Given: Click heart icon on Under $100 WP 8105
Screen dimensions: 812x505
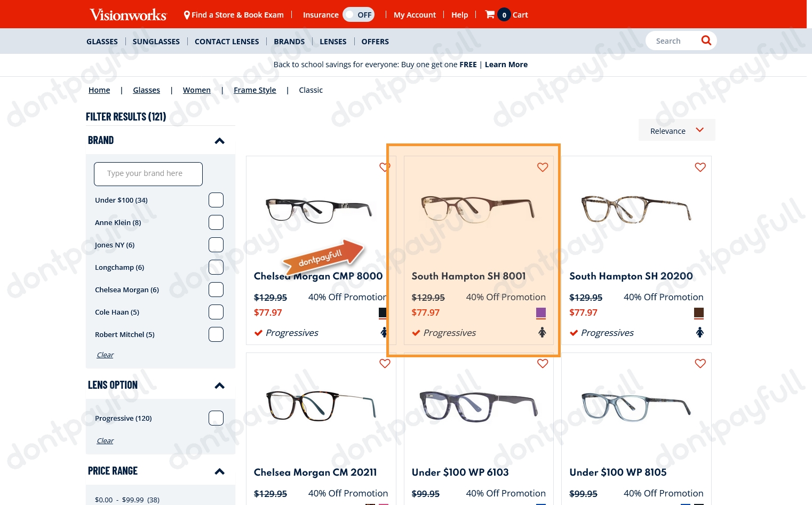Looking at the screenshot, I should pos(700,364).
